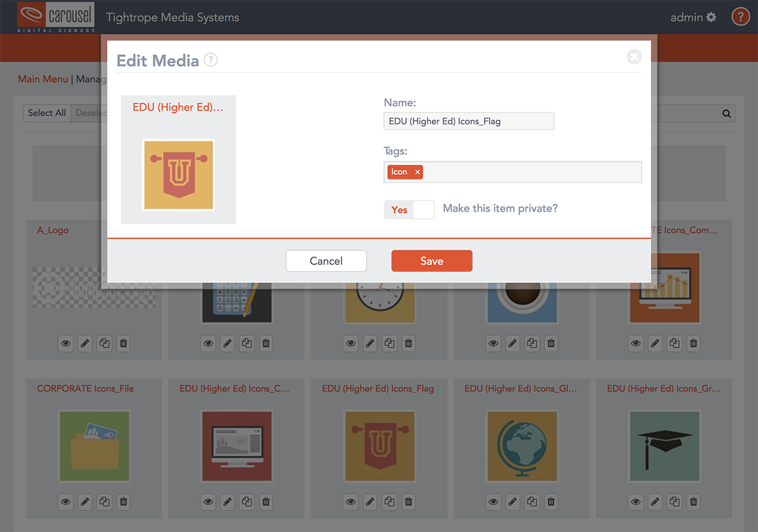Cancel the media edit
Image resolution: width=758 pixels, height=532 pixels.
point(326,261)
